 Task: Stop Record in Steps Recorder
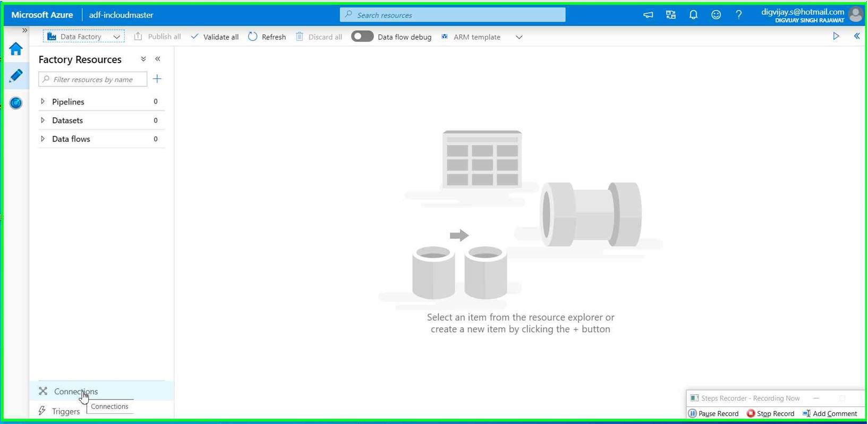tap(770, 413)
